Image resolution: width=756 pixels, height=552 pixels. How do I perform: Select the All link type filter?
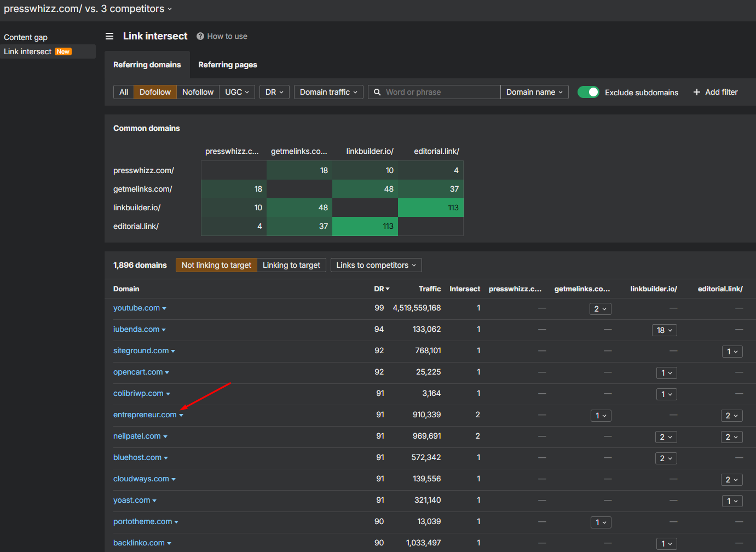point(124,92)
